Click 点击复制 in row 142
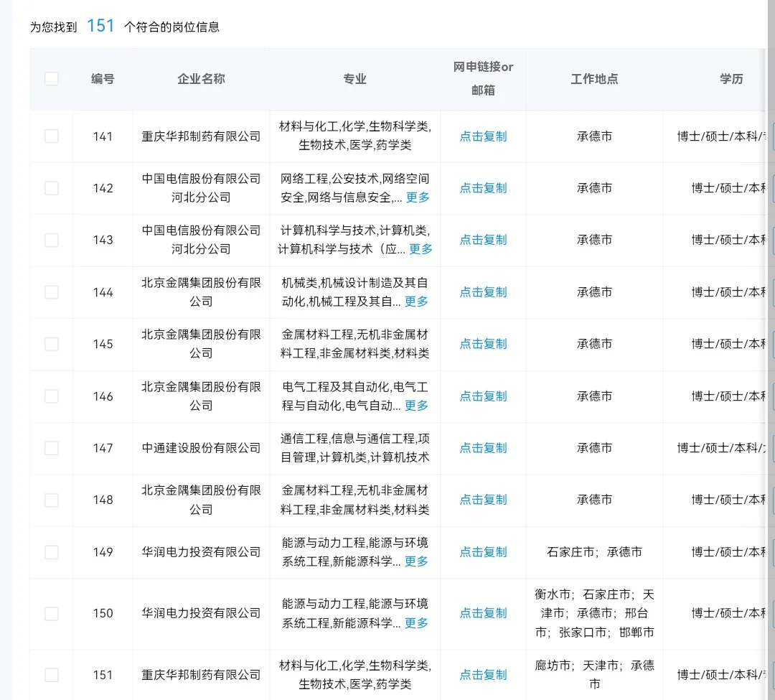The height and width of the screenshot is (700, 775). point(484,188)
